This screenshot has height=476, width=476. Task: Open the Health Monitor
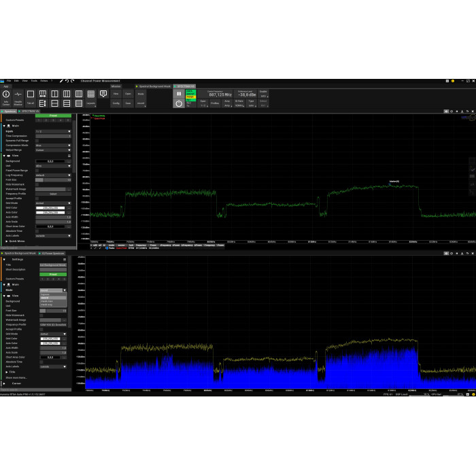click(18, 97)
